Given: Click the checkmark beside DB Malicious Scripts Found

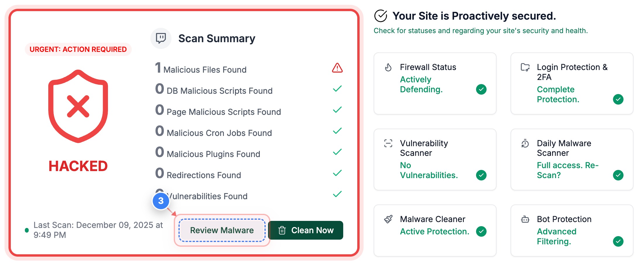Looking at the screenshot, I should (x=337, y=88).
